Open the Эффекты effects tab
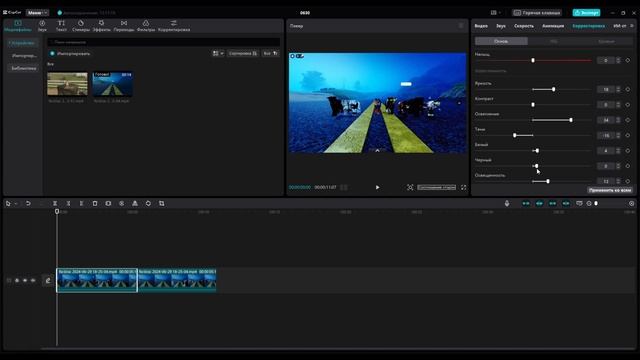Viewport: 640px width, 360px height. click(101, 26)
